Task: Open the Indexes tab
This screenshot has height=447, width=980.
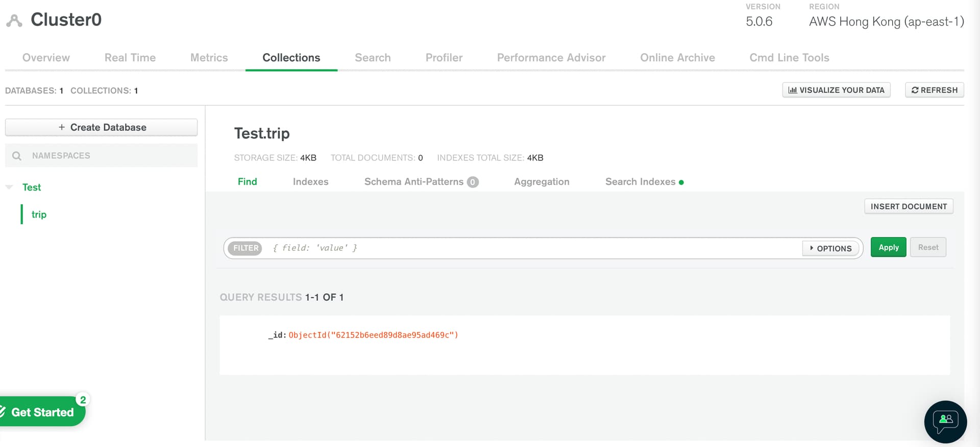Action: 310,182
